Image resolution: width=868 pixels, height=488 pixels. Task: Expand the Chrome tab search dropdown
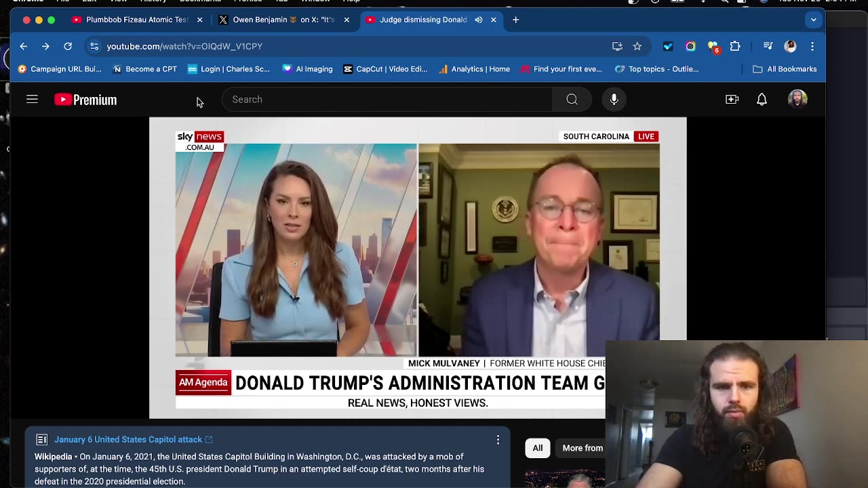coord(813,20)
